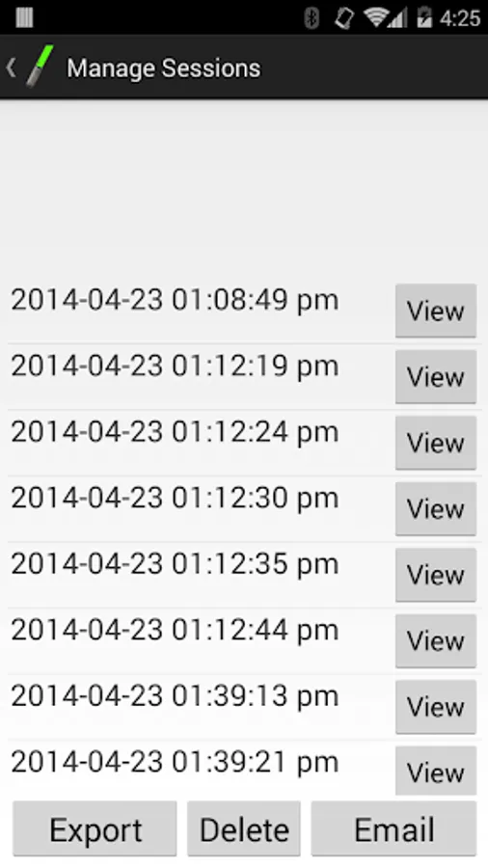View the 01:12:30 pm session
Viewport: 488px width, 868px height.
435,508
